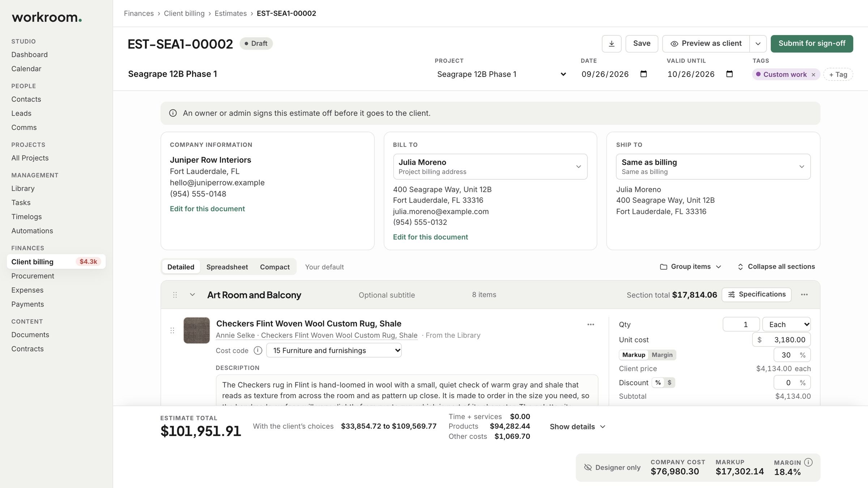Viewport: 868px width, 488px height.
Task: Switch to the Spreadsheet view tab
Action: (x=227, y=267)
